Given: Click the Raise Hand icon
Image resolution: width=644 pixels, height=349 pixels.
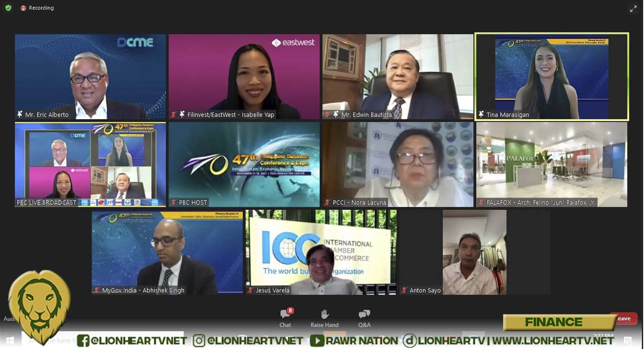Looking at the screenshot, I should (x=325, y=318).
